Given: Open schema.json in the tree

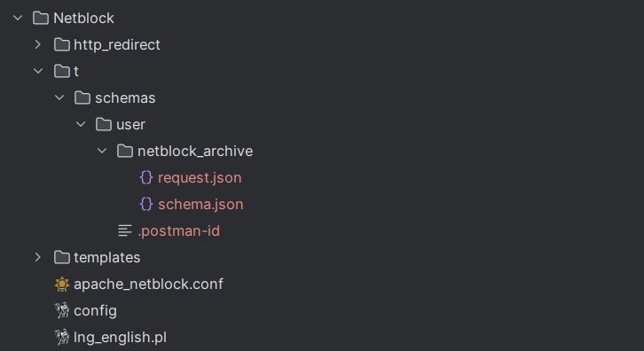Looking at the screenshot, I should [x=200, y=204].
